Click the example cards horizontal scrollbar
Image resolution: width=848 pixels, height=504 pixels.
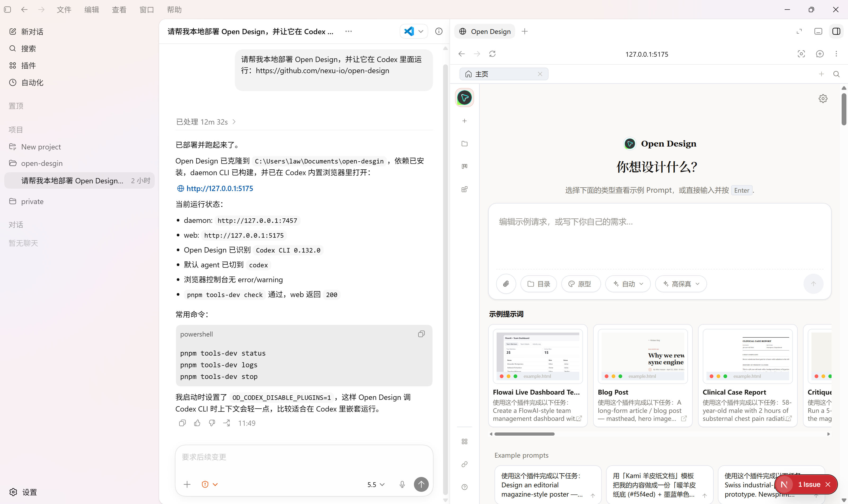coord(524,434)
